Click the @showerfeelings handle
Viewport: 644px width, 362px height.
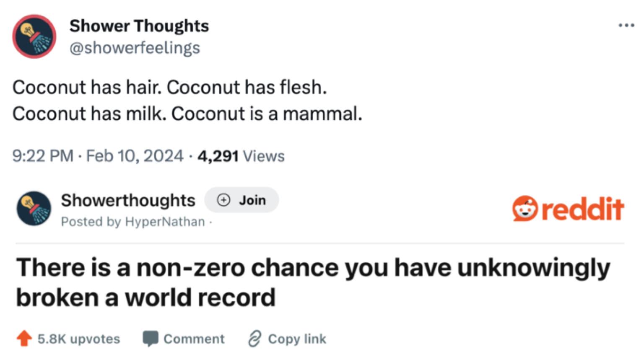(135, 48)
